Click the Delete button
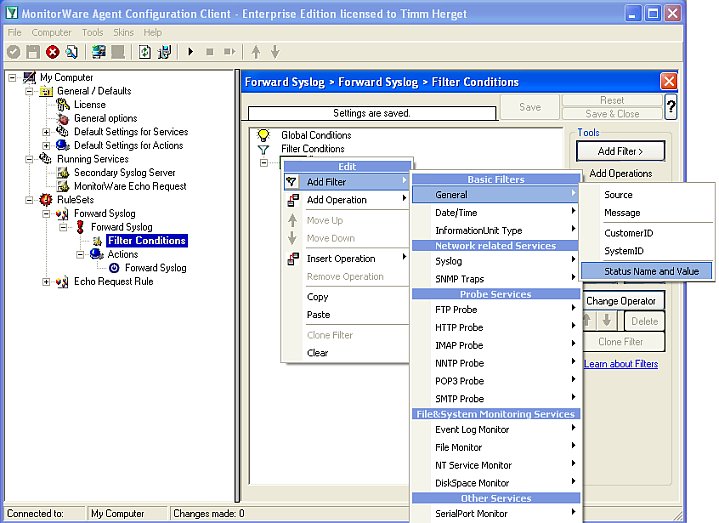Viewport: 719px width, 523px height. click(644, 321)
